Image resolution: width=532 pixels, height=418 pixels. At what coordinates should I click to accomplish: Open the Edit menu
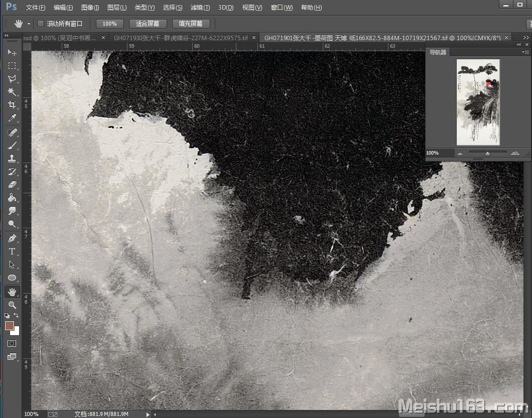click(x=63, y=7)
